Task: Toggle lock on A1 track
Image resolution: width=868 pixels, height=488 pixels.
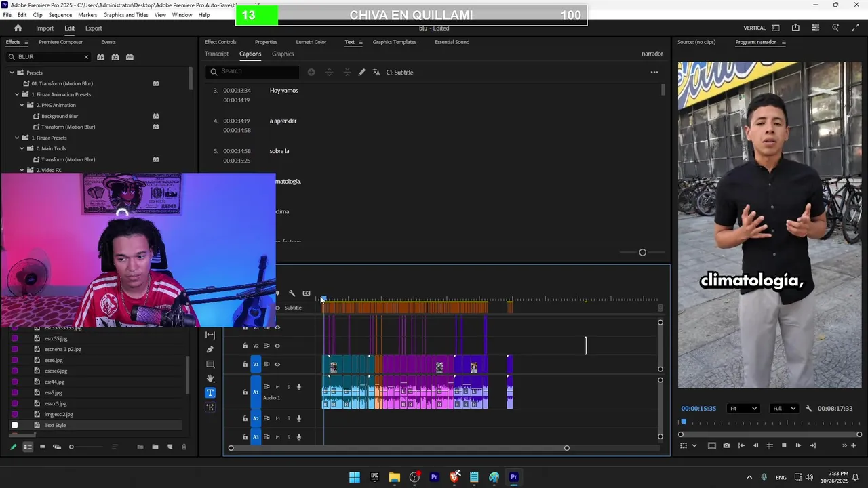Action: coord(245,392)
